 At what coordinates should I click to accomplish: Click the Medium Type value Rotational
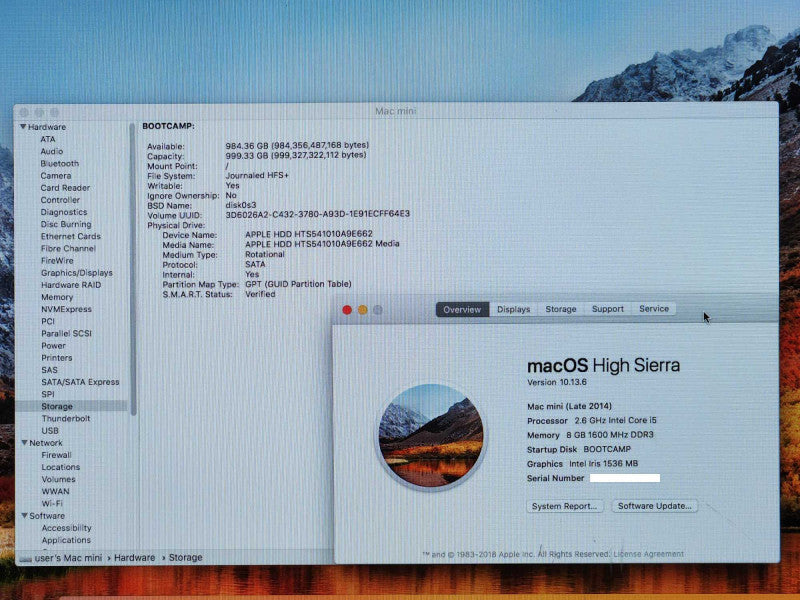[264, 254]
